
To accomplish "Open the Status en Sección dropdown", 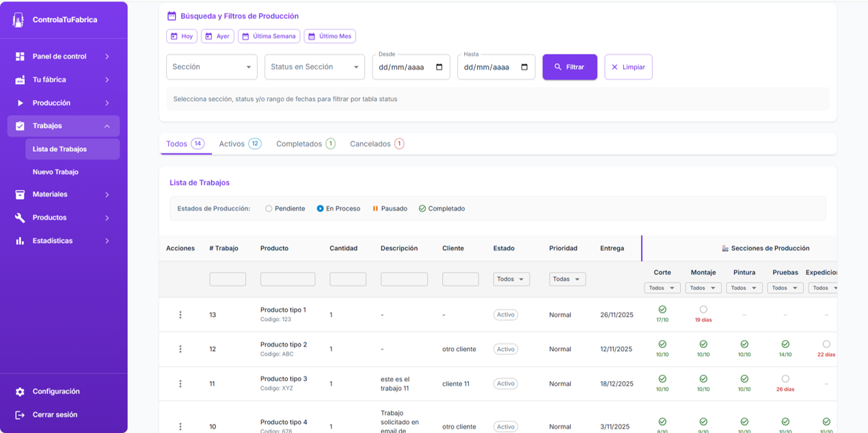I will (314, 67).
